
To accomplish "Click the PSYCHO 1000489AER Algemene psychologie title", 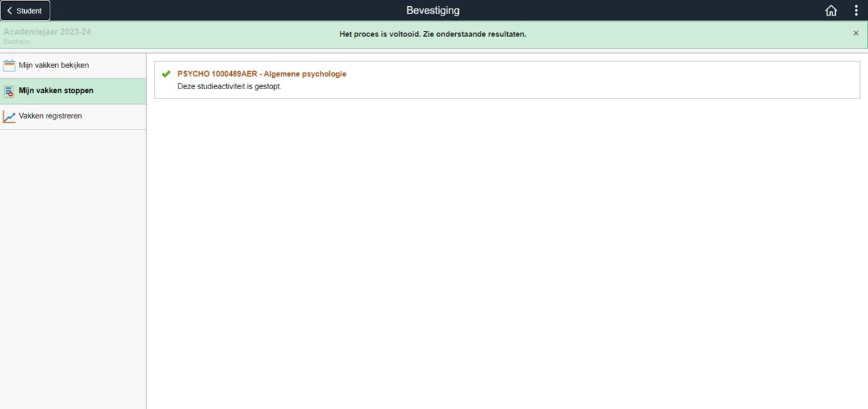I will tap(262, 74).
